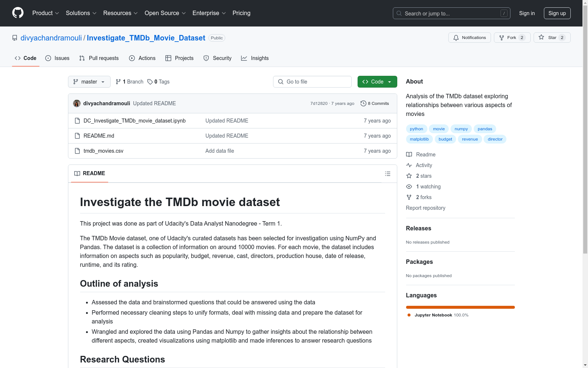Select the python topic tag
The image size is (588, 368).
click(x=416, y=129)
